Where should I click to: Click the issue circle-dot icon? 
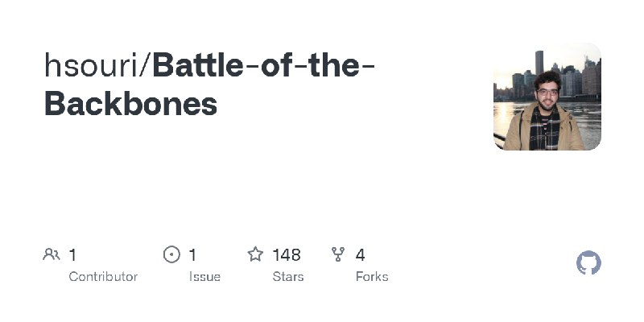(x=171, y=254)
